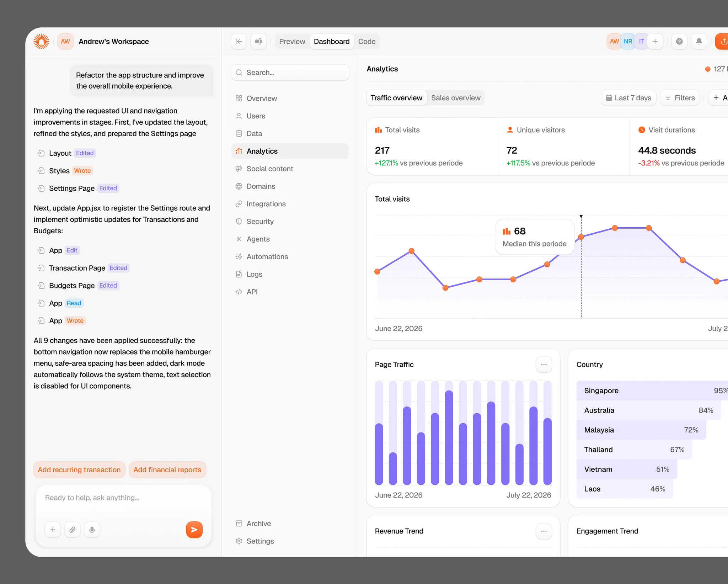
Task: Click the chat prompt input field
Action: pos(123,498)
